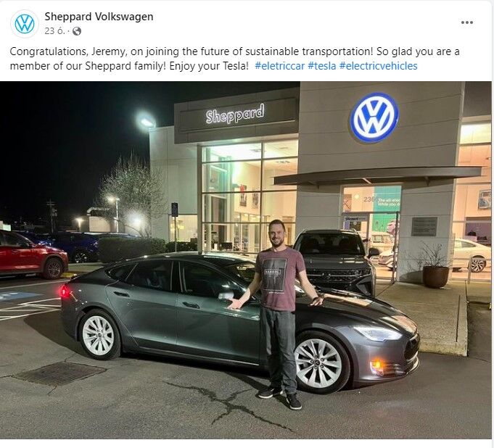Image resolution: width=494 pixels, height=448 pixels.
Task: Click the potted plant by the entrance
Action: (435, 266)
